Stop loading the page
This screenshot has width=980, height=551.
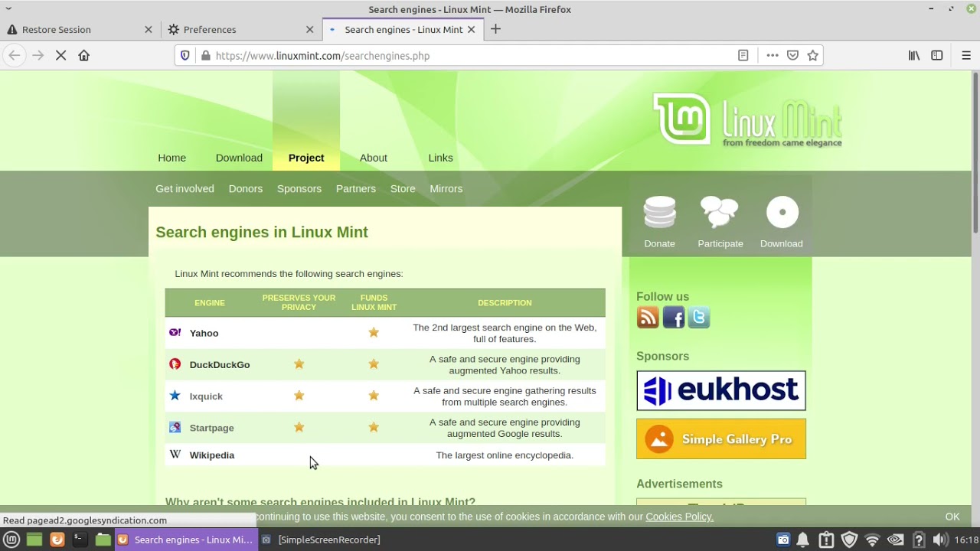(x=61, y=55)
